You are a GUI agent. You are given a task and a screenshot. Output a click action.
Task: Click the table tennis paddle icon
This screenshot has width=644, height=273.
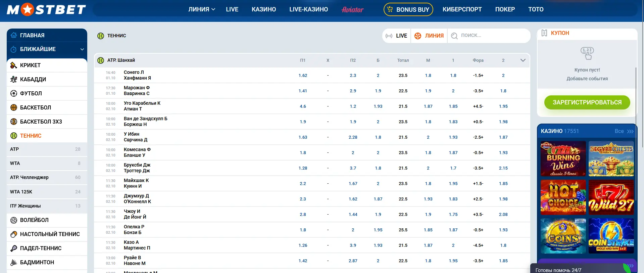[x=14, y=234]
